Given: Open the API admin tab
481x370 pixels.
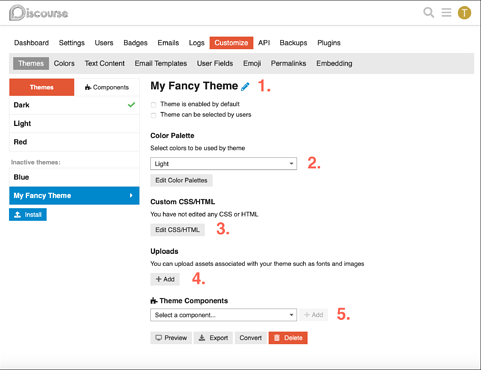Looking at the screenshot, I should pos(264,43).
